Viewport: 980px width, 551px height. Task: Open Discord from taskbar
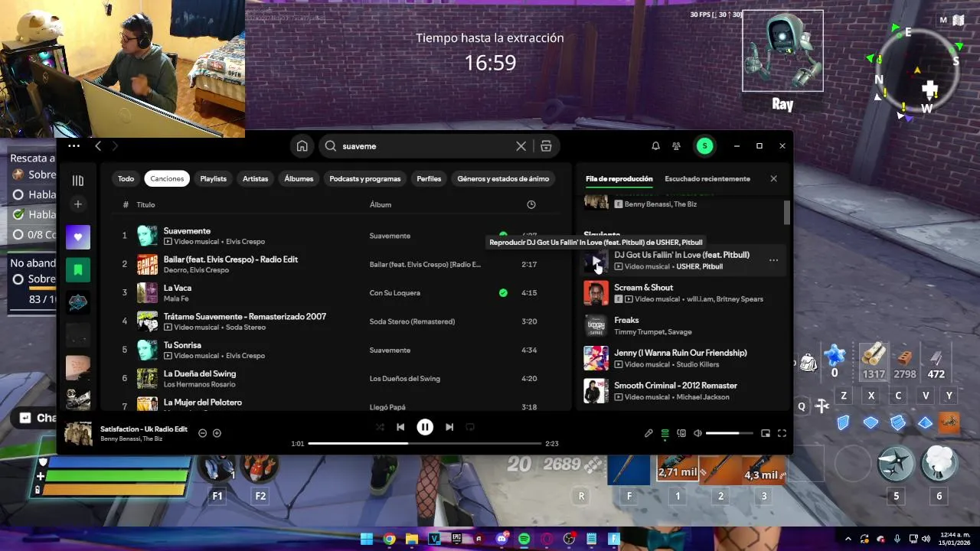click(501, 539)
